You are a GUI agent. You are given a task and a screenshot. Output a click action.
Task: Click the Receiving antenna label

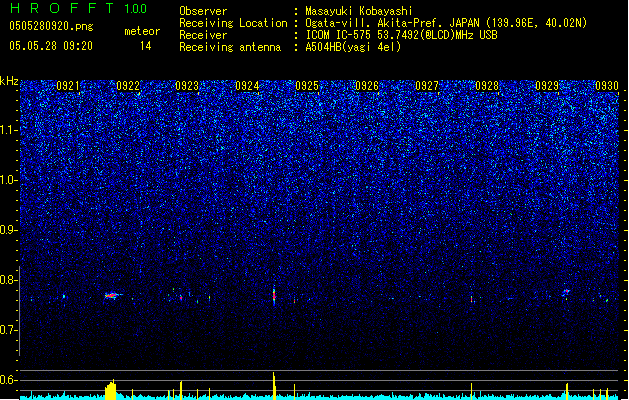230,47
